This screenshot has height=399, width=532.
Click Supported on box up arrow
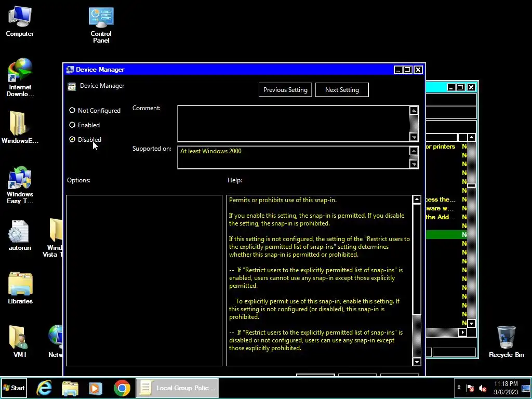[414, 151]
